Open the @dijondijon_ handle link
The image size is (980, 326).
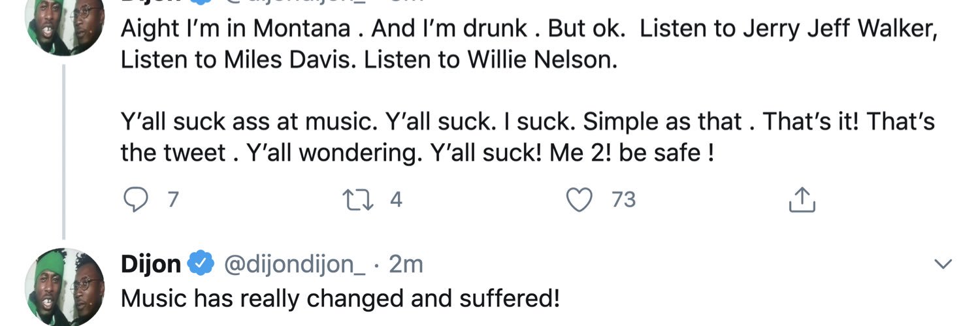(295, 265)
